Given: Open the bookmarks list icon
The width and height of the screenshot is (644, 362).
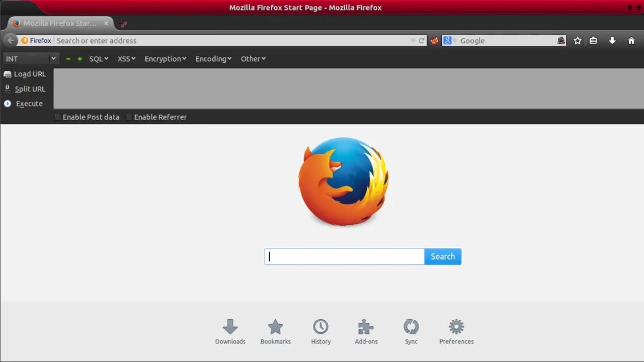Looking at the screenshot, I should click(x=594, y=41).
